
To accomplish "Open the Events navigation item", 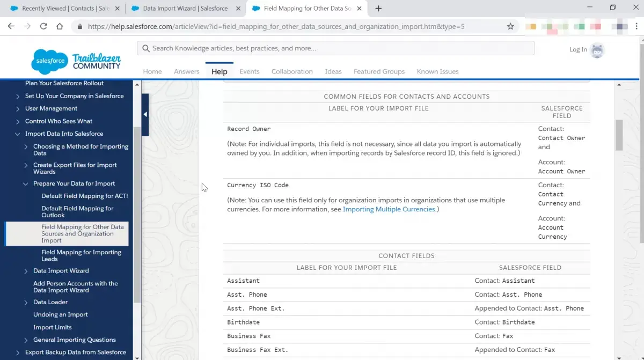I will click(250, 71).
